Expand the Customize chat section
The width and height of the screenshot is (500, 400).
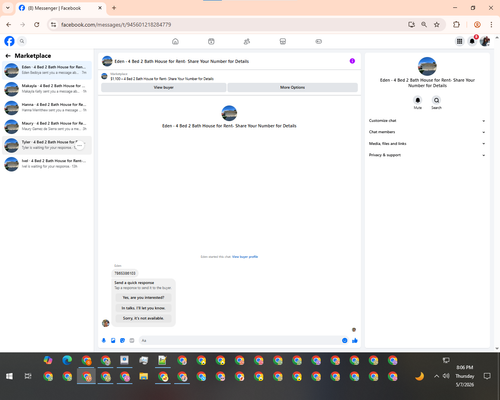coord(427,121)
